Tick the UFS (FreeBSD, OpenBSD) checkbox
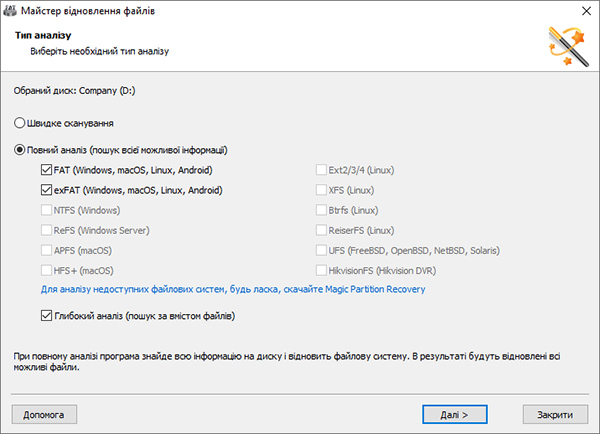 coord(321,250)
